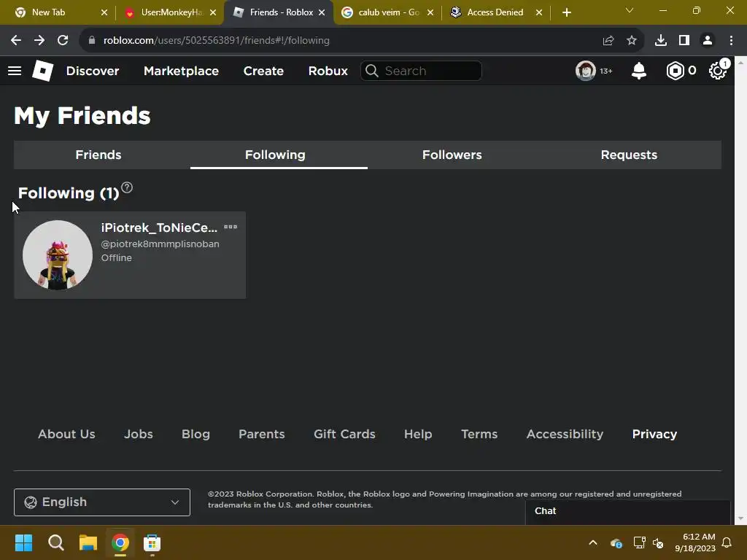
Task: Select the Following tab
Action: (275, 155)
